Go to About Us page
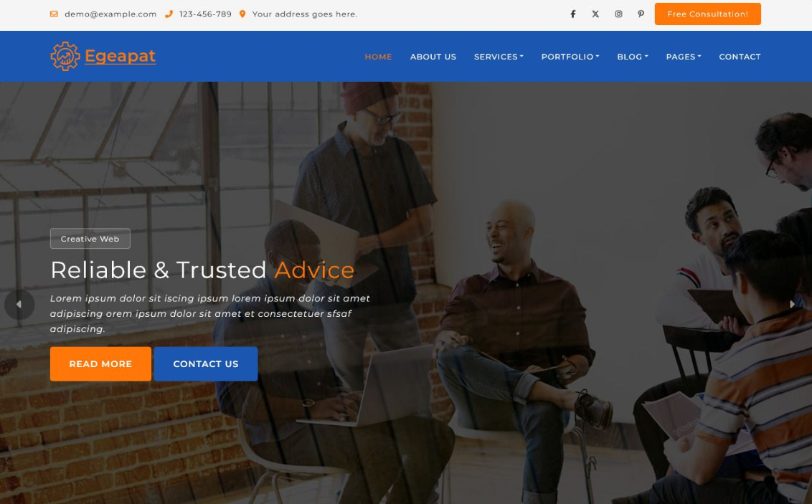Viewport: 812px width, 504px height. tap(433, 57)
